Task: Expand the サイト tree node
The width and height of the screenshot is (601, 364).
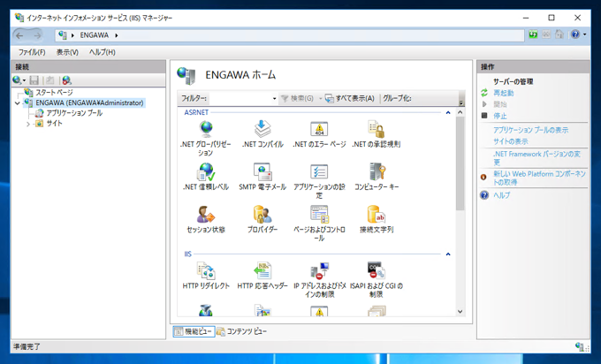Action: 28,124
